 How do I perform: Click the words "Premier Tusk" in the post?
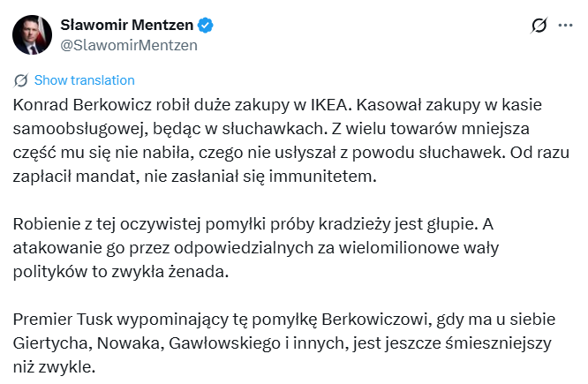59,318
